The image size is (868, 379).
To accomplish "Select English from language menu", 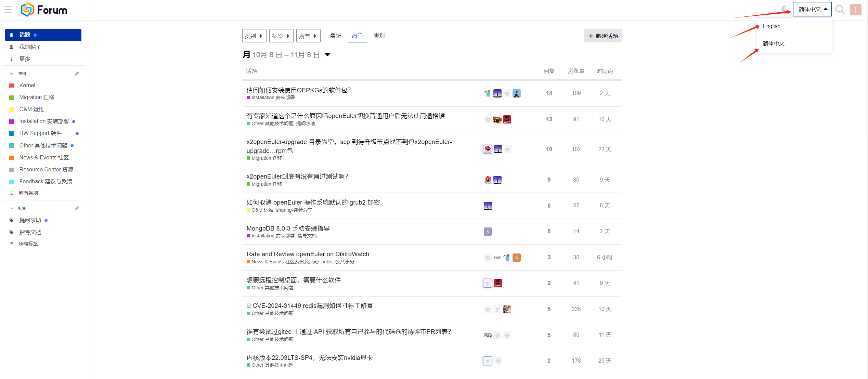I will [771, 26].
